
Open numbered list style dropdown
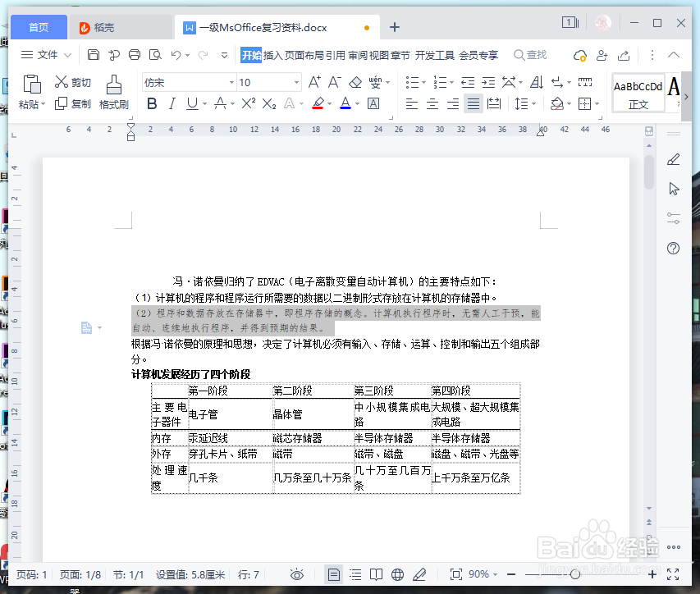(452, 83)
